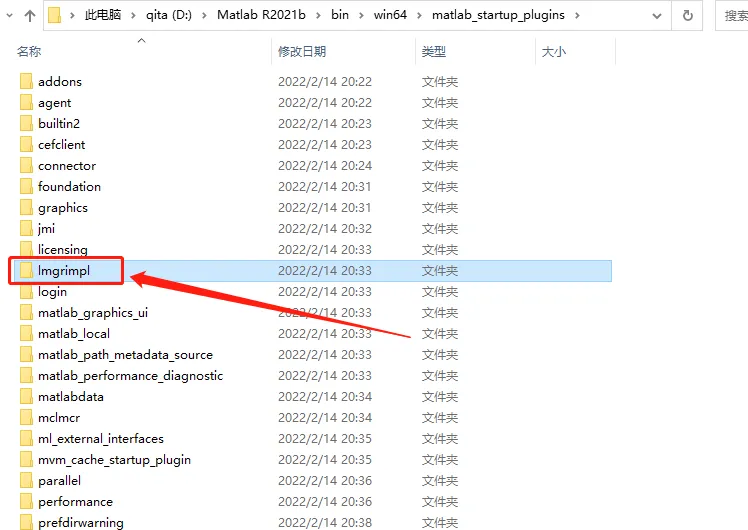
Task: Click the foundation folder icon
Action: [26, 186]
